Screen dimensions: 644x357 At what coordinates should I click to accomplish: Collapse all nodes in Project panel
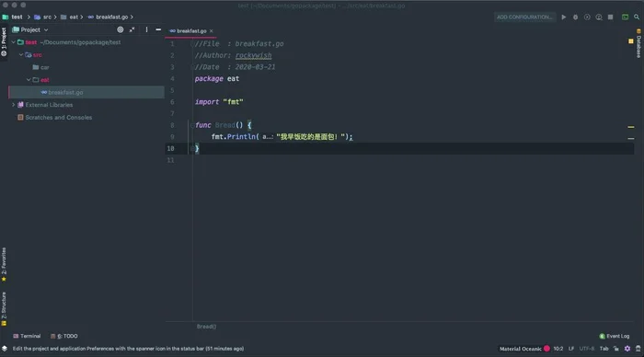point(132,29)
